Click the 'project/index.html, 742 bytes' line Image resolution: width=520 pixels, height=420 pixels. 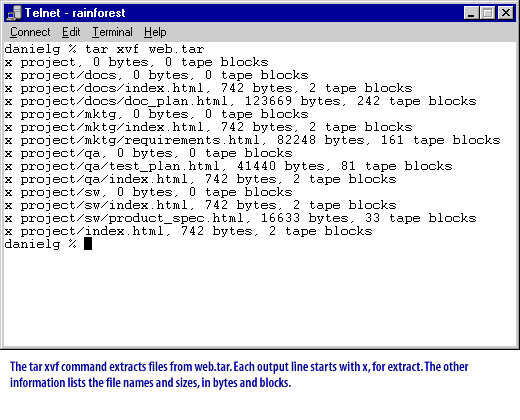(188, 231)
